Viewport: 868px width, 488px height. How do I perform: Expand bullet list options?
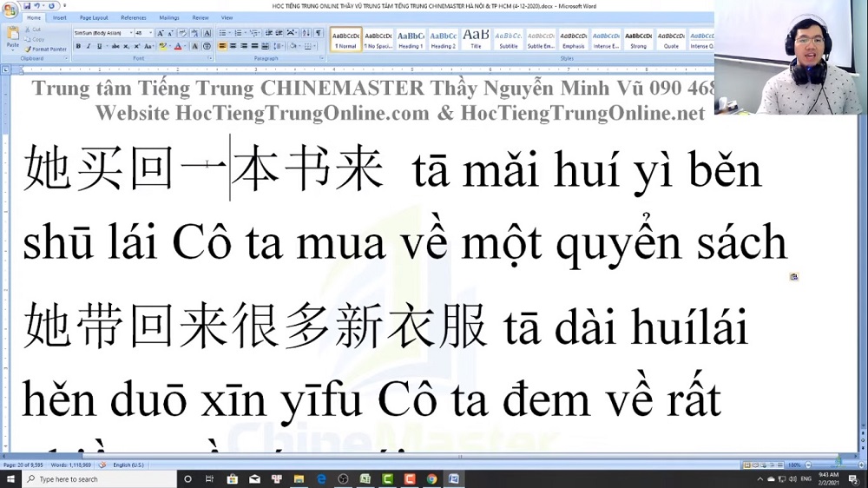pos(230,33)
